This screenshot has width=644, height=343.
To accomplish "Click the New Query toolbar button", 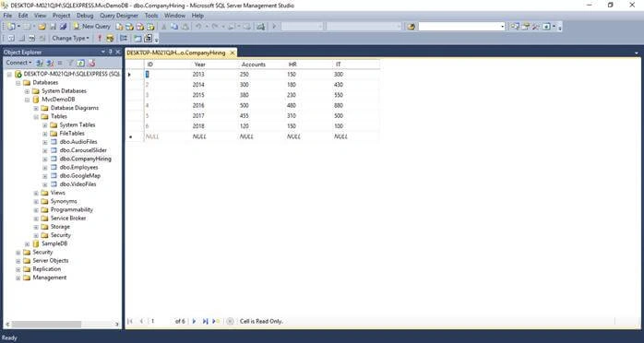I will tap(92, 26).
